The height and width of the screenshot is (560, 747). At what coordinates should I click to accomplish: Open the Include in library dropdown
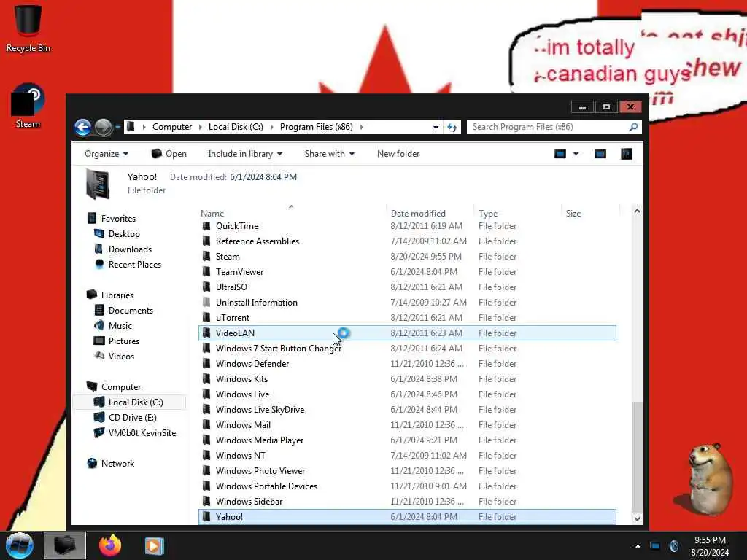point(245,154)
